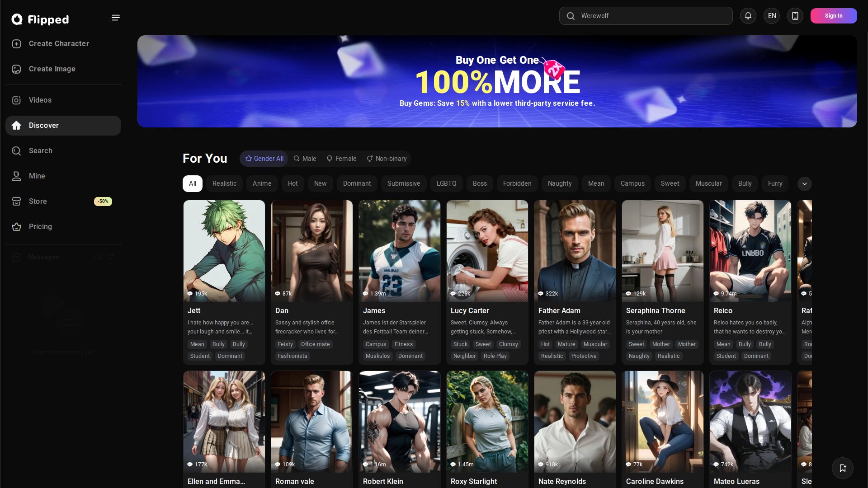This screenshot has width=868, height=488.
Task: Click chat count icon on Jett card
Action: [x=190, y=294]
